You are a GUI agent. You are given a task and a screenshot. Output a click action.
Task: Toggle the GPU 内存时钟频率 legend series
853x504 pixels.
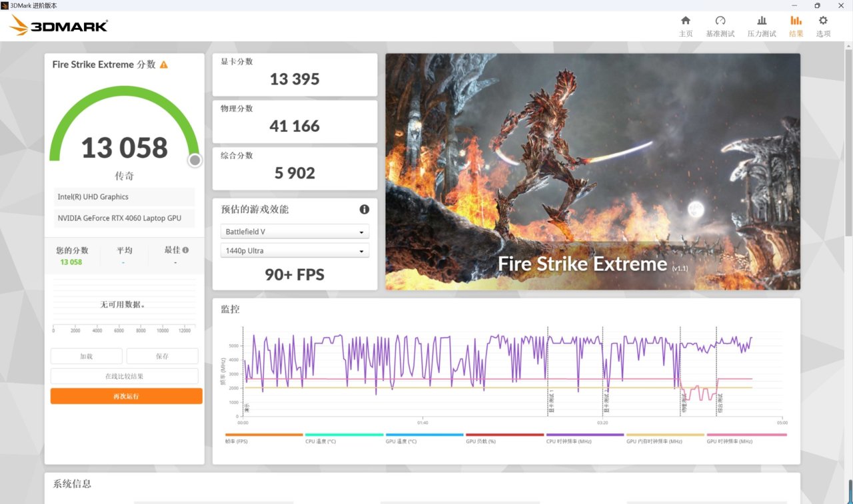coord(665,438)
